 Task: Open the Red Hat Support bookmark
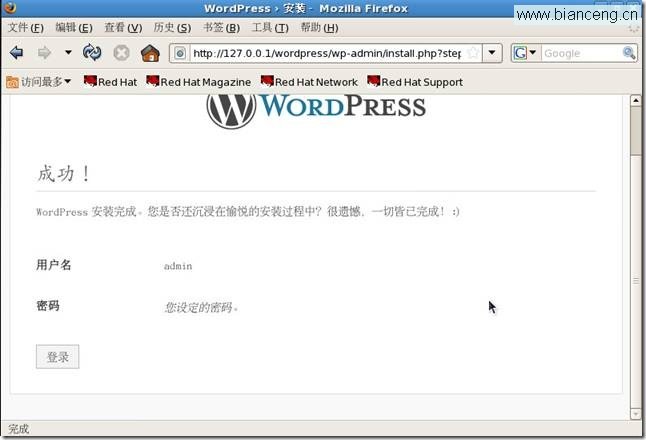(415, 82)
